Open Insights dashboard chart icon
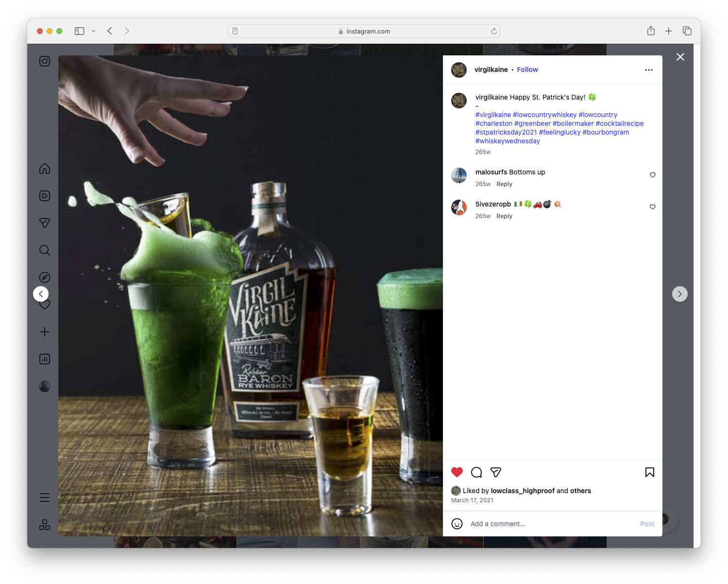 pos(45,359)
